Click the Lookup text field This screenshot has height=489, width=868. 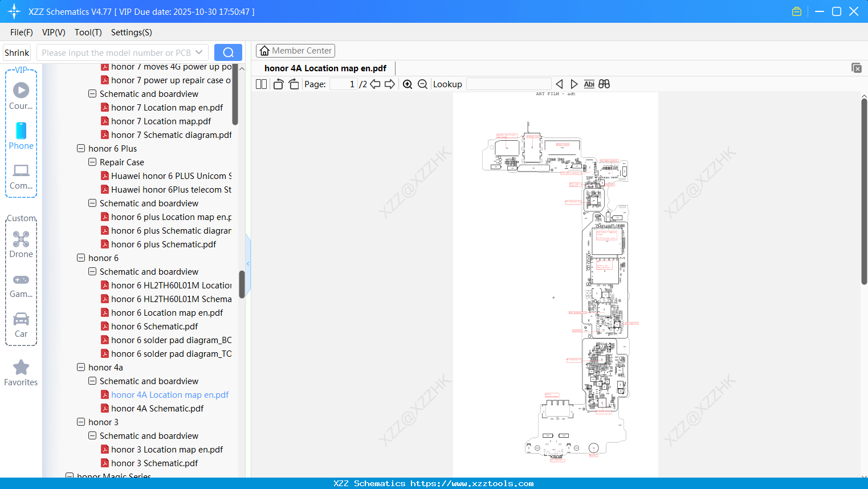pyautogui.click(x=508, y=84)
